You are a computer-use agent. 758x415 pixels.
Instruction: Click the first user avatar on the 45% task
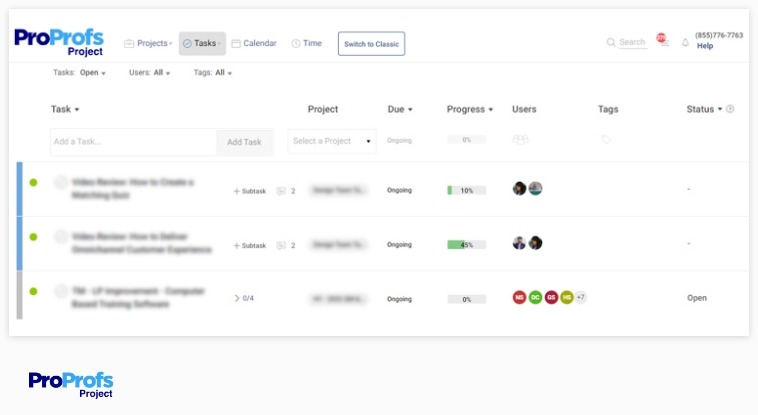519,243
